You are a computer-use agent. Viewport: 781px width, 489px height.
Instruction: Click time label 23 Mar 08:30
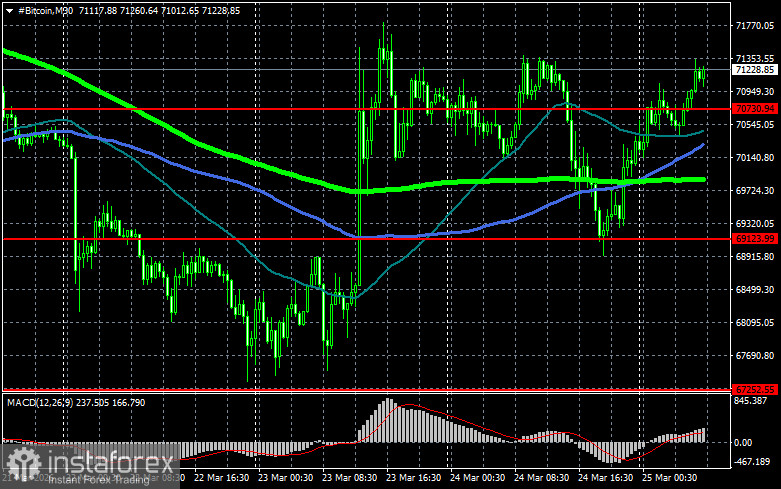pyautogui.click(x=349, y=478)
